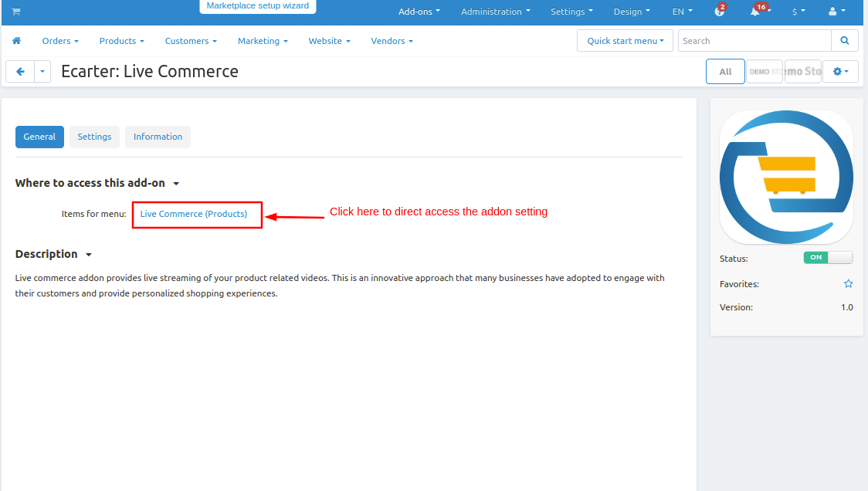Open the Customers menu
The height and width of the screenshot is (491, 868).
pos(191,41)
